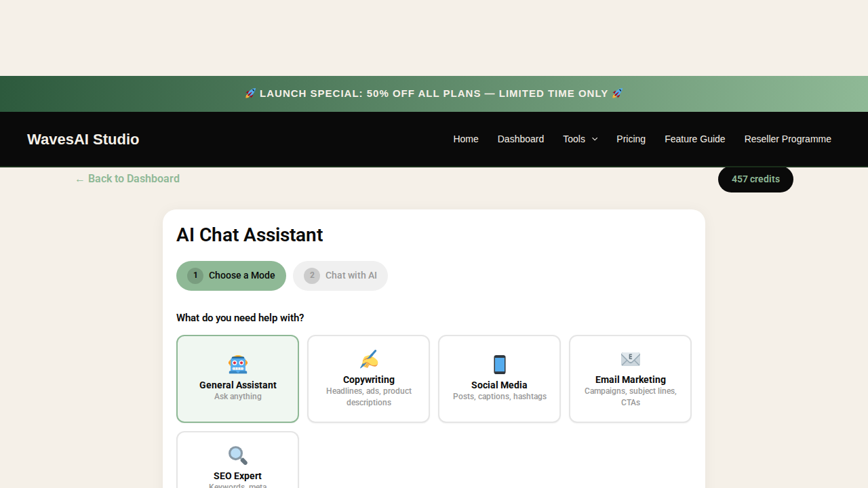Screen dimensions: 868x488
Task: Choose the SEO Expert card title
Action: coord(237,476)
